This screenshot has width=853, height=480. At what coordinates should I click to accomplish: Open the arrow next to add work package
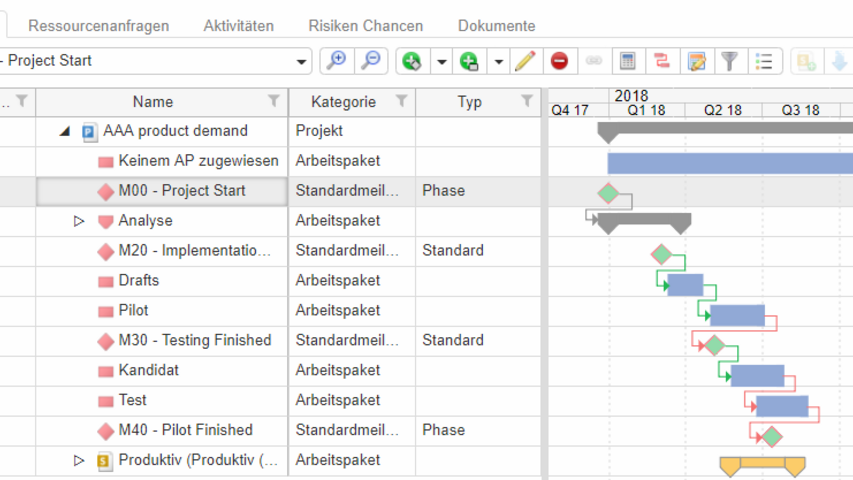point(498,61)
